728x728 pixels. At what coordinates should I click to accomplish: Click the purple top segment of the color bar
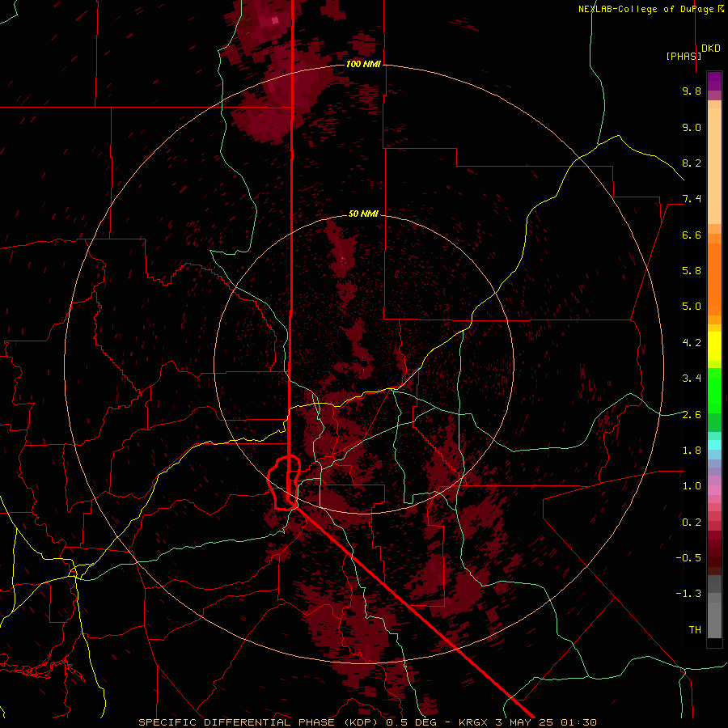[x=714, y=81]
